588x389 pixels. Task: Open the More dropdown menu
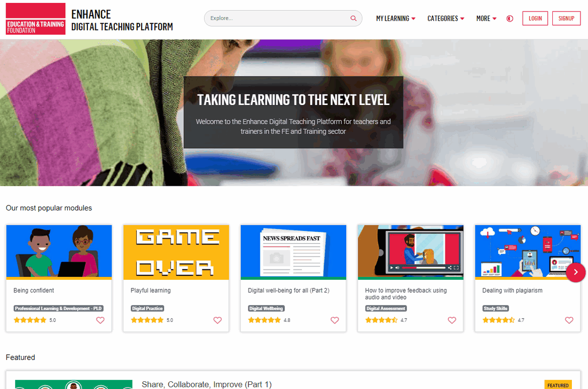[486, 19]
